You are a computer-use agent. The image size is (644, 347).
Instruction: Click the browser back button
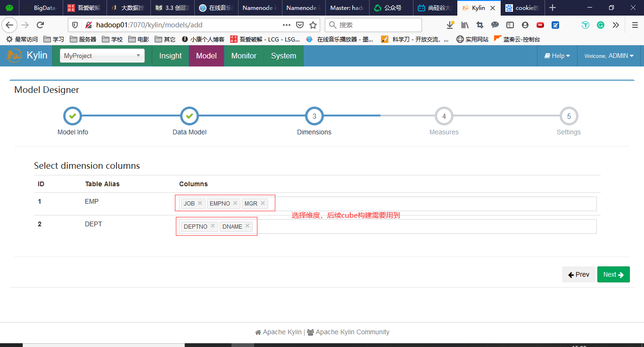click(10, 25)
